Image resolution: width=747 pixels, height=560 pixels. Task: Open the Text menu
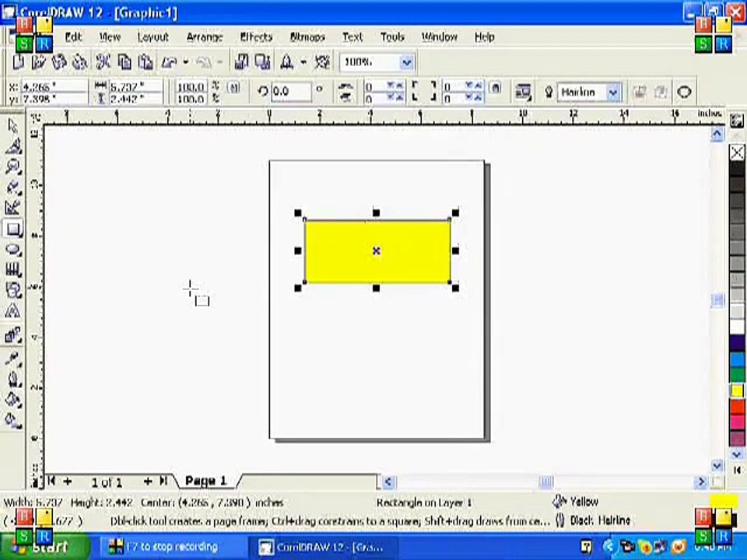point(352,37)
